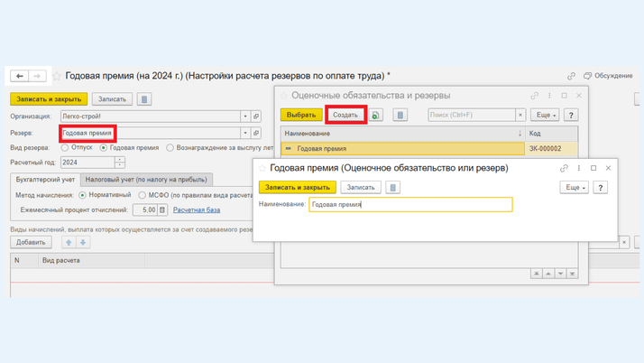Select МСФО accrual method radio button
644x363 pixels.
[x=143, y=195]
